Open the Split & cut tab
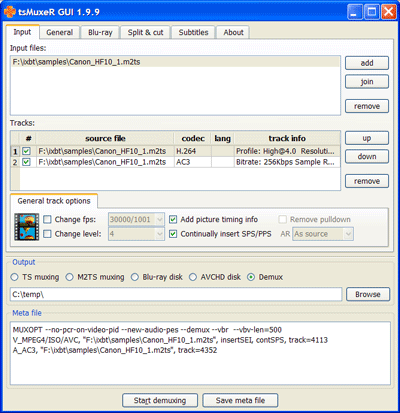This screenshot has height=413, width=400. click(145, 32)
